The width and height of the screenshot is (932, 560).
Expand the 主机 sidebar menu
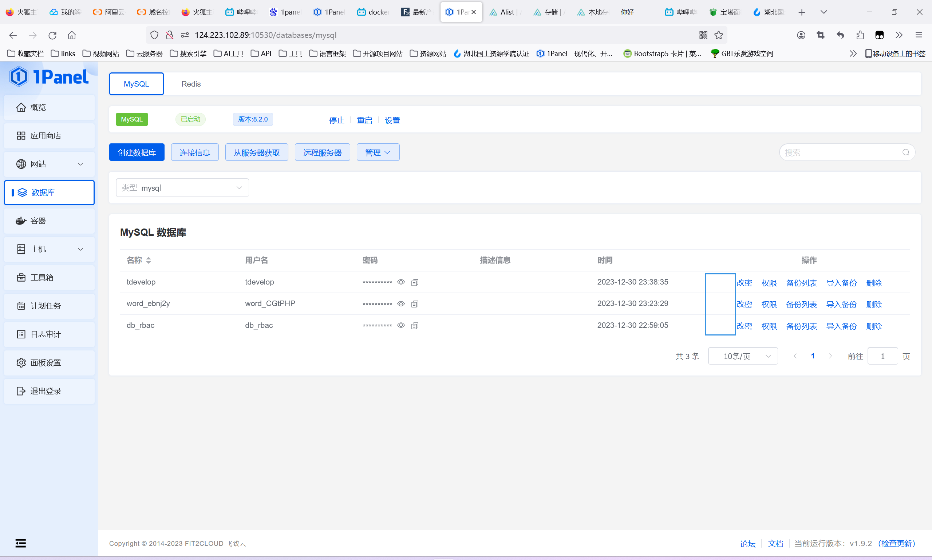49,249
